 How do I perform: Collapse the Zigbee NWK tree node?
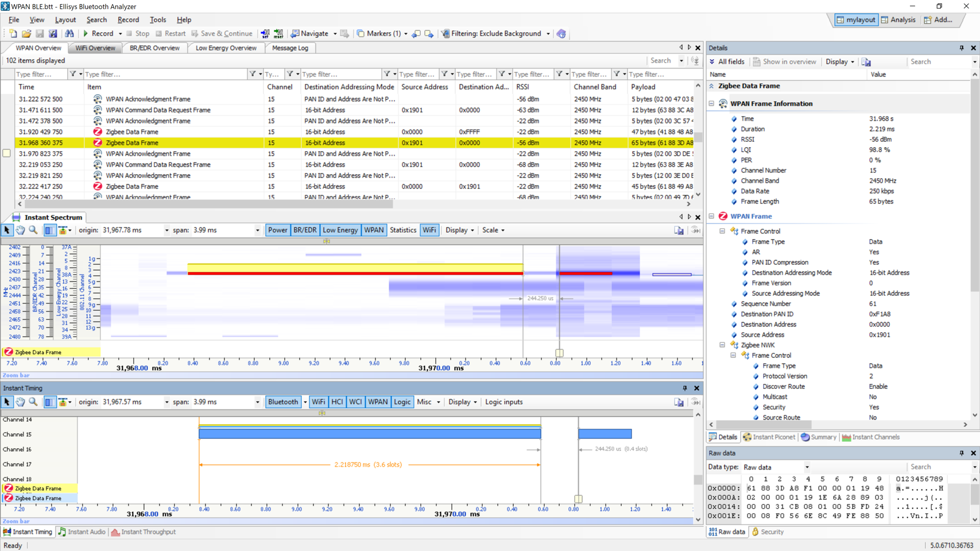click(x=722, y=345)
